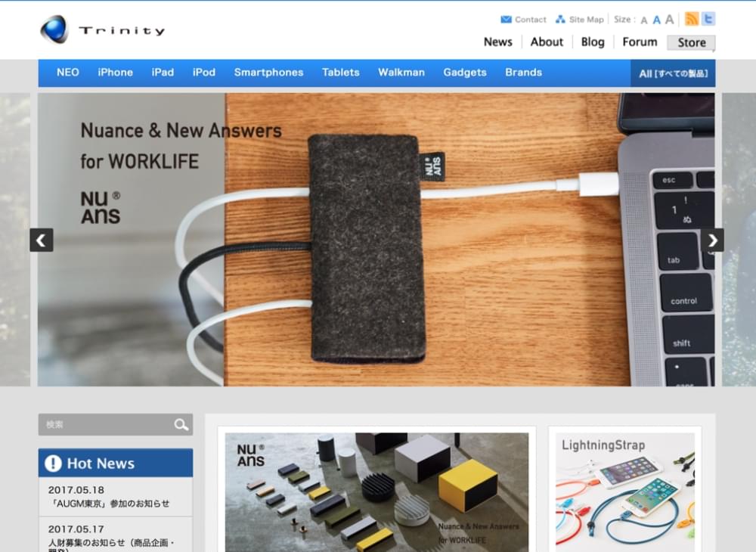Click the search magnifier icon
The height and width of the screenshot is (552, 756).
click(x=181, y=425)
